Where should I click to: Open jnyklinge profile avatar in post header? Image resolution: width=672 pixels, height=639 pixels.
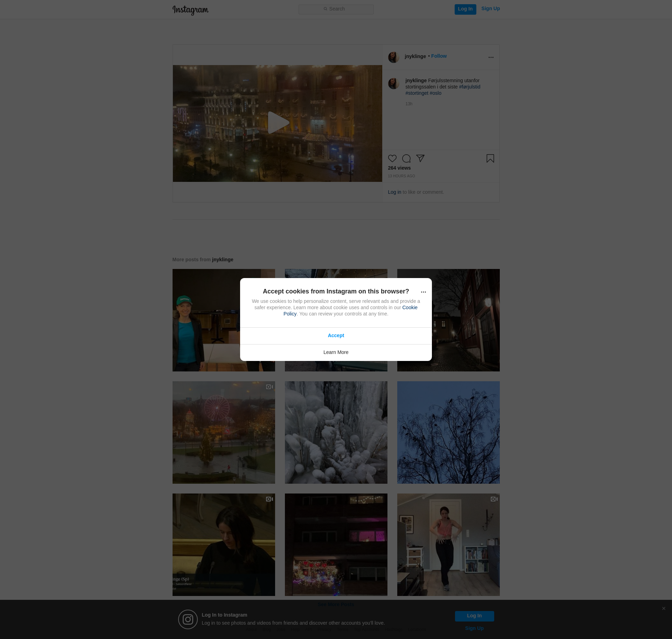click(x=394, y=57)
